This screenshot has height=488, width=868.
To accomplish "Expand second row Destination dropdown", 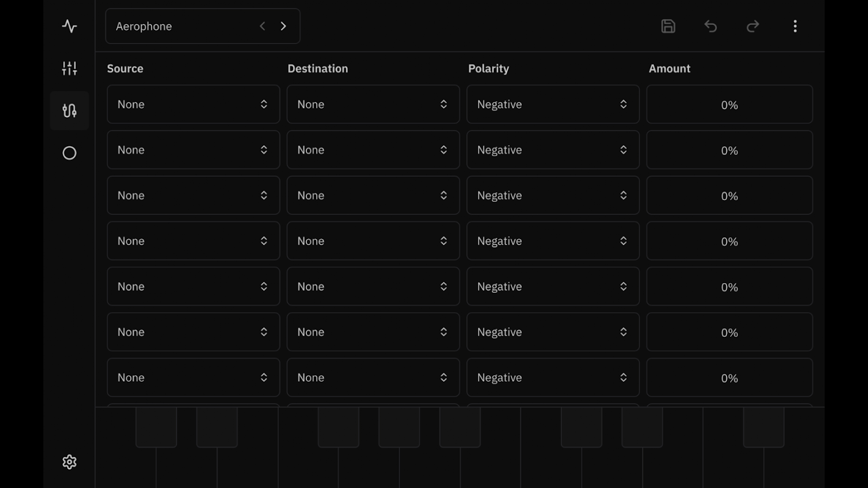I will click(373, 150).
